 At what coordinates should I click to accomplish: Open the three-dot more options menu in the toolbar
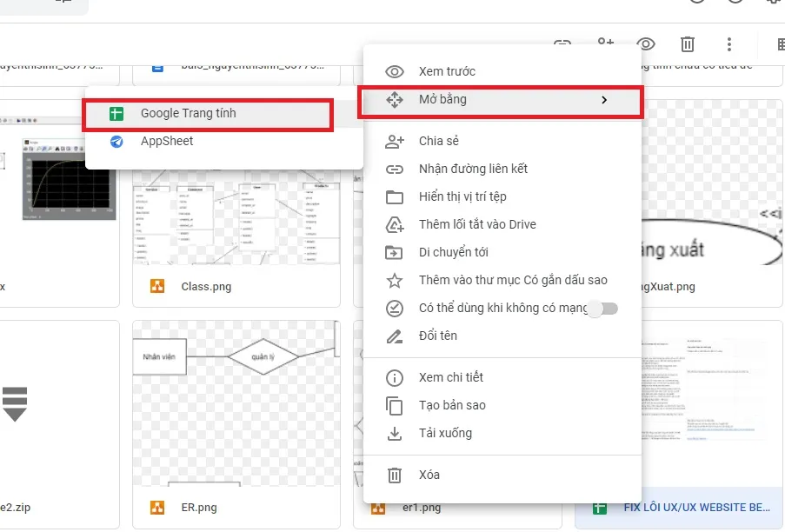click(x=729, y=43)
